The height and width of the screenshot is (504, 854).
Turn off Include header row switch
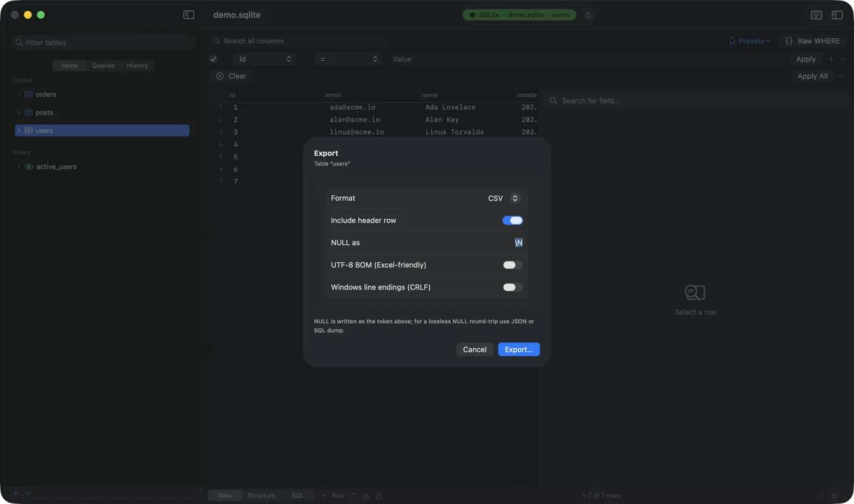512,220
